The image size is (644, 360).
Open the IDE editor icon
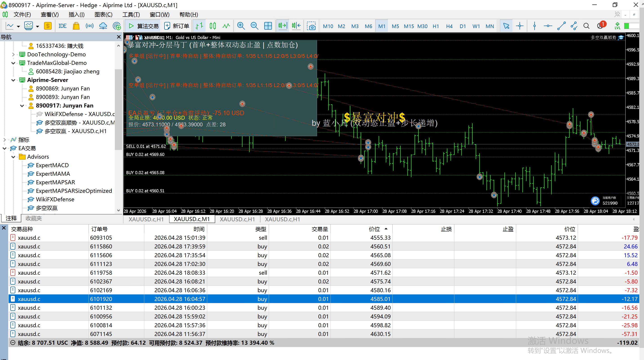point(62,26)
